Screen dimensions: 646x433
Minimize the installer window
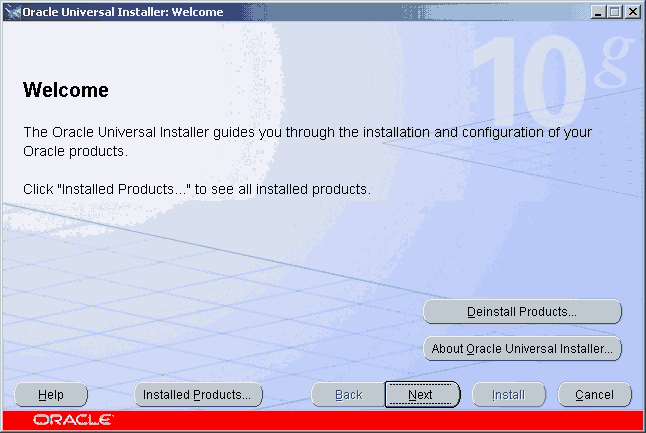pyautogui.click(x=598, y=12)
